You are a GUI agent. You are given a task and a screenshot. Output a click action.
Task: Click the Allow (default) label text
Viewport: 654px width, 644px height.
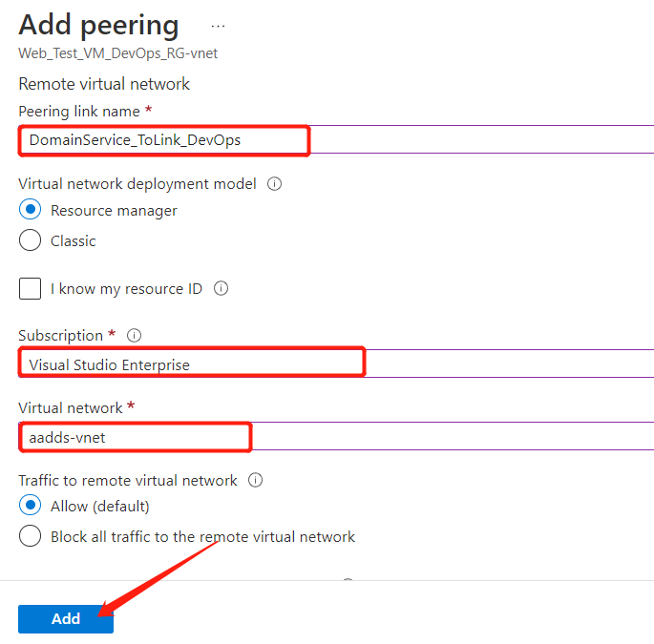pos(100,506)
